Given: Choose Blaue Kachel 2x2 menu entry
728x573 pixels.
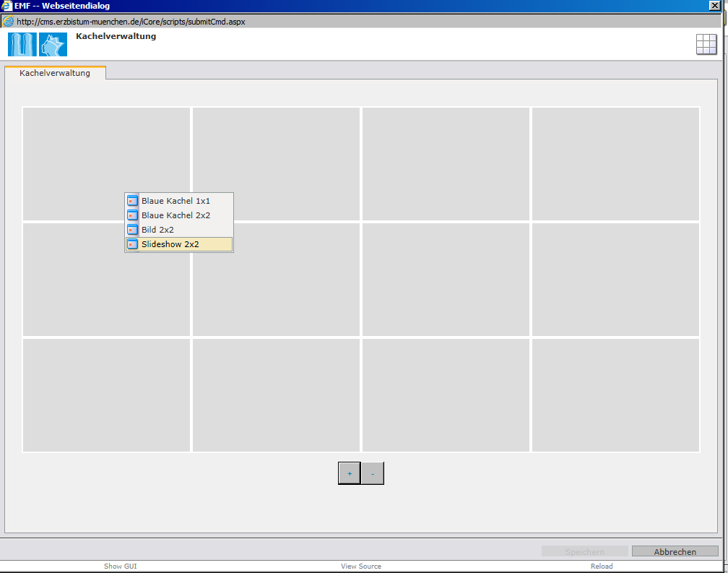Looking at the screenshot, I should [175, 215].
